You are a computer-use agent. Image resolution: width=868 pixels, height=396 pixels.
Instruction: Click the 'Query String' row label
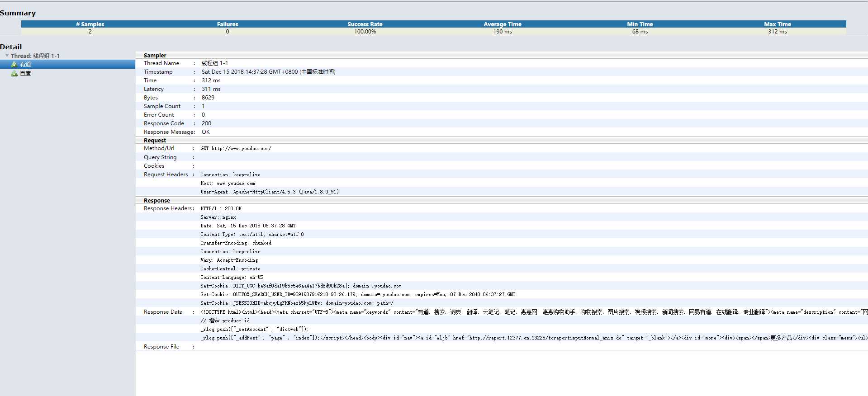[x=160, y=157]
